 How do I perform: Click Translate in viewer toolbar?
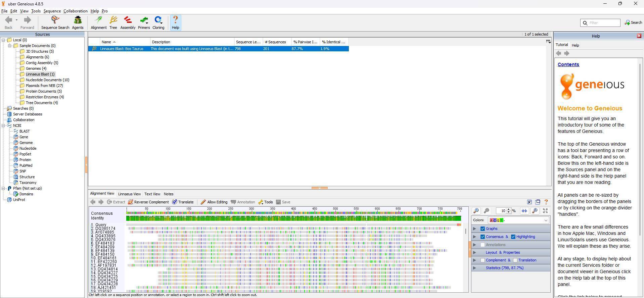(183, 202)
